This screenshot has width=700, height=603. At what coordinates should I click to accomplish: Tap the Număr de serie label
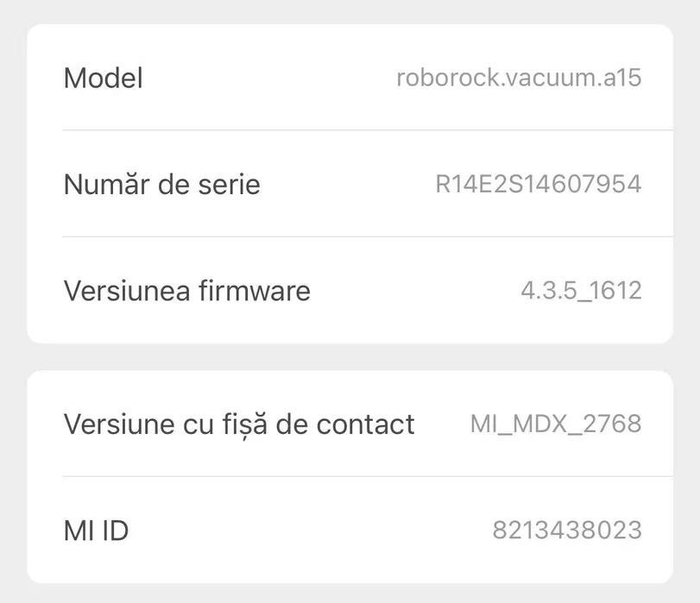161,184
